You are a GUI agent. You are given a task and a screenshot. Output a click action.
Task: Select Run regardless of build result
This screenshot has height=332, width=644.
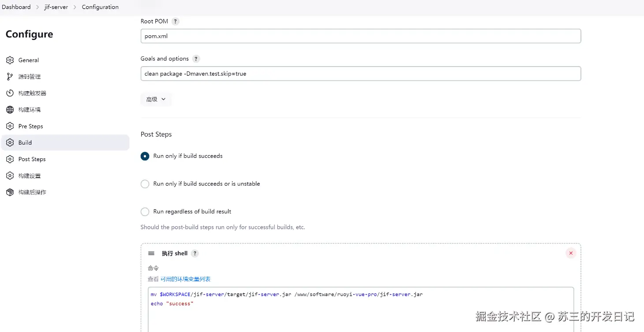coord(145,212)
